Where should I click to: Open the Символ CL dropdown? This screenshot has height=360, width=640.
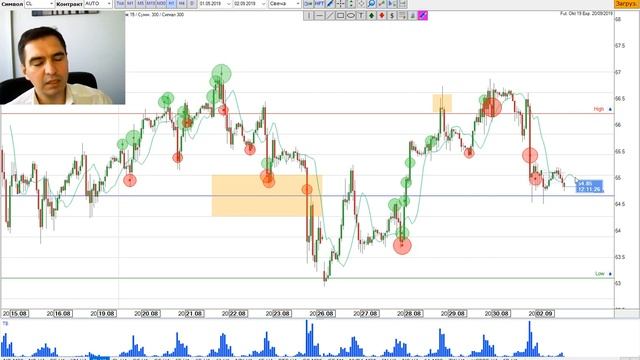click(40, 4)
